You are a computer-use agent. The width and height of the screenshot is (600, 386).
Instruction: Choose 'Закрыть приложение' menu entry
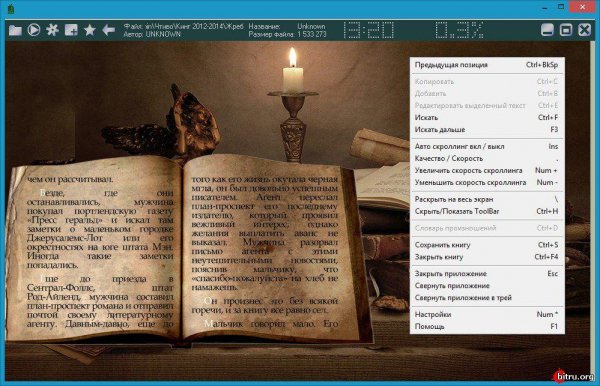[x=487, y=274]
